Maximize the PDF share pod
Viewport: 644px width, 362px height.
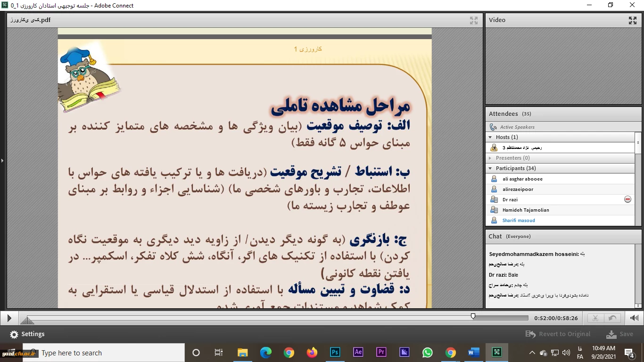474,20
